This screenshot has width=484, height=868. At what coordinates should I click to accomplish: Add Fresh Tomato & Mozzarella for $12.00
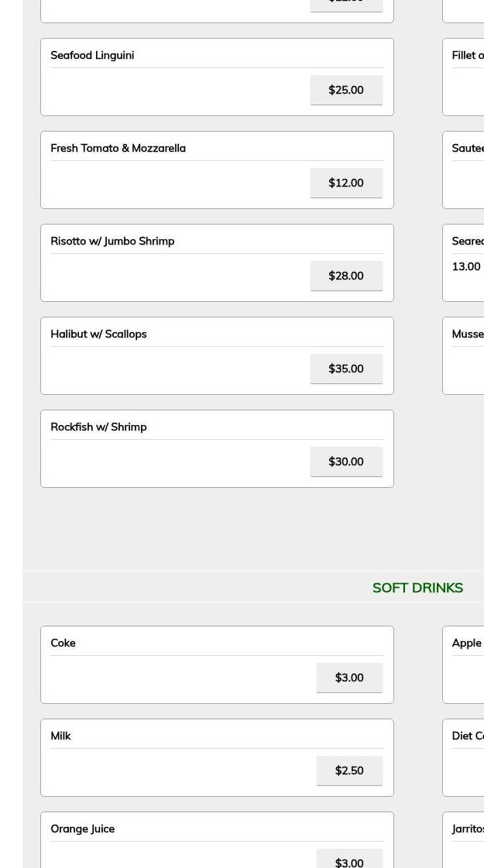click(x=346, y=183)
